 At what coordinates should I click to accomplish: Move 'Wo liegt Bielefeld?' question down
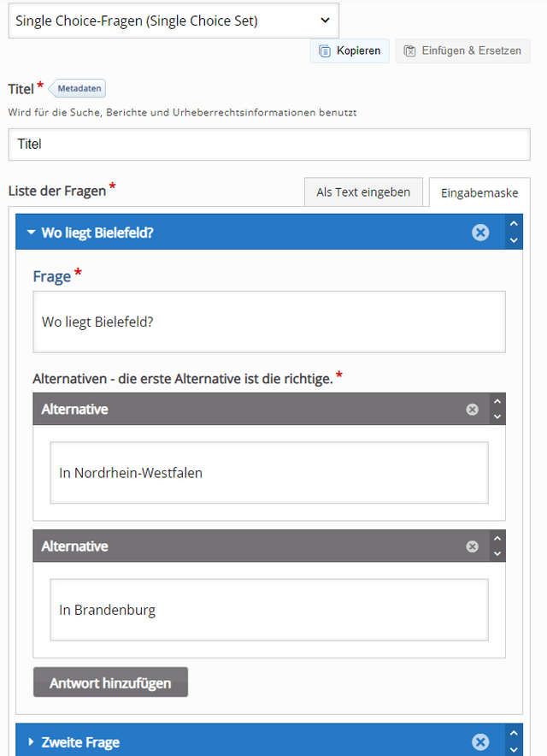coord(514,240)
